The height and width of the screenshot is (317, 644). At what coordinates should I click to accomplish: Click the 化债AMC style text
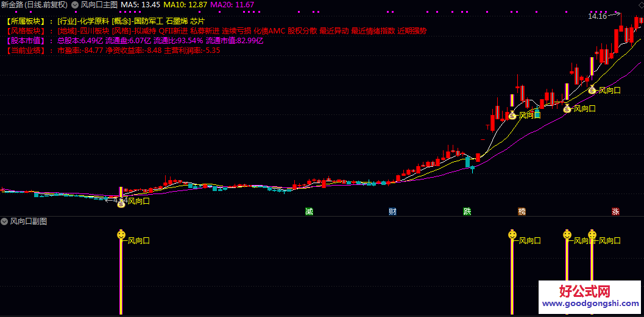pyautogui.click(x=269, y=31)
